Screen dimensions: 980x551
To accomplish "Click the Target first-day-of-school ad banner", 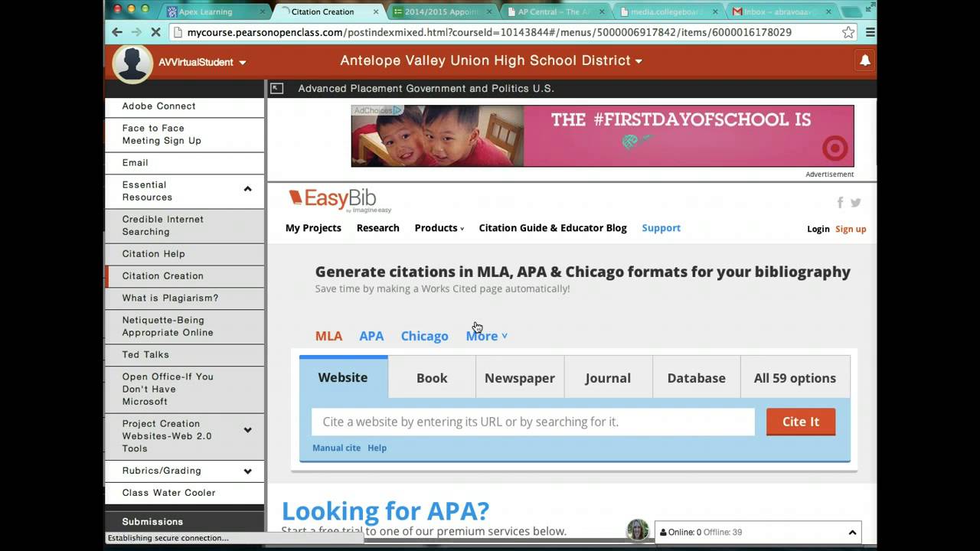I will [603, 136].
